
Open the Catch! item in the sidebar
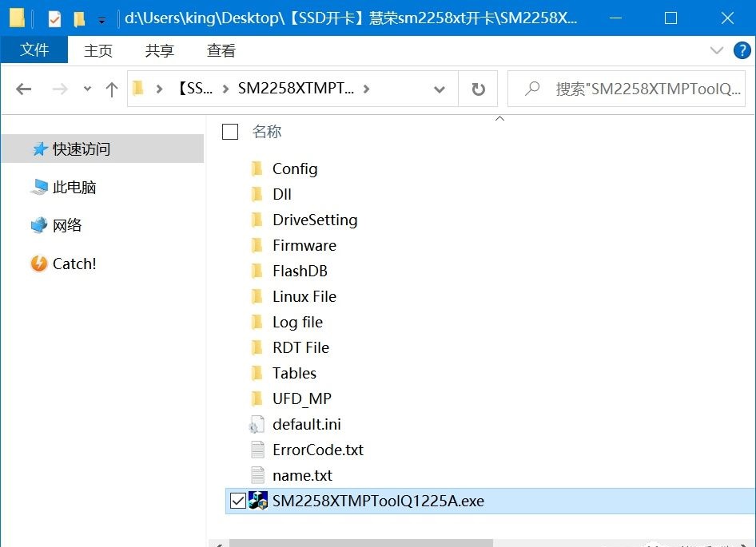point(69,264)
